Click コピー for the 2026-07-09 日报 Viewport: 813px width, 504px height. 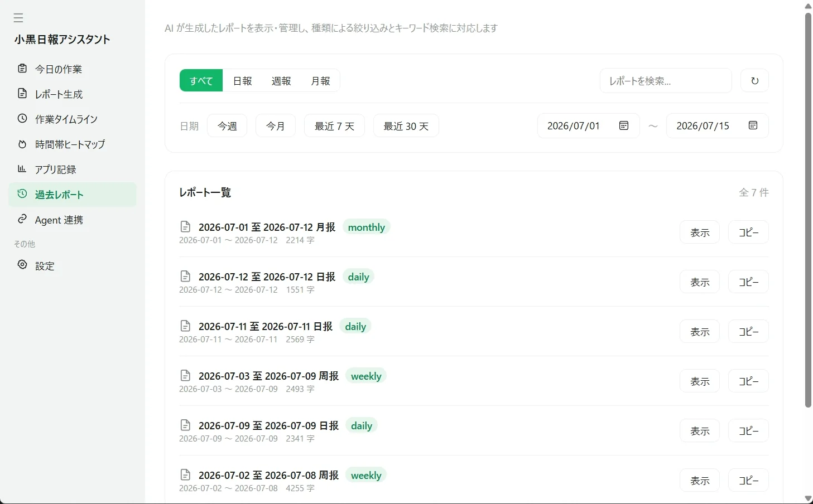click(x=748, y=431)
